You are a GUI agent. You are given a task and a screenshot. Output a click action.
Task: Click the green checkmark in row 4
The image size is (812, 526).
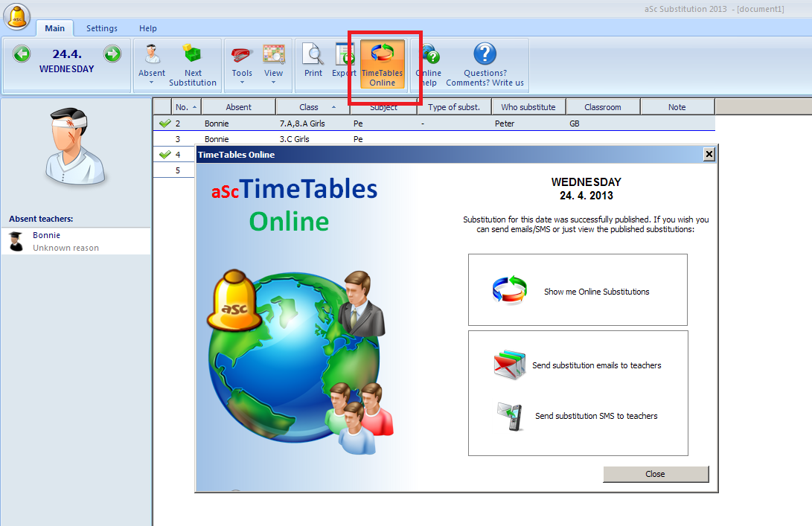click(x=165, y=154)
